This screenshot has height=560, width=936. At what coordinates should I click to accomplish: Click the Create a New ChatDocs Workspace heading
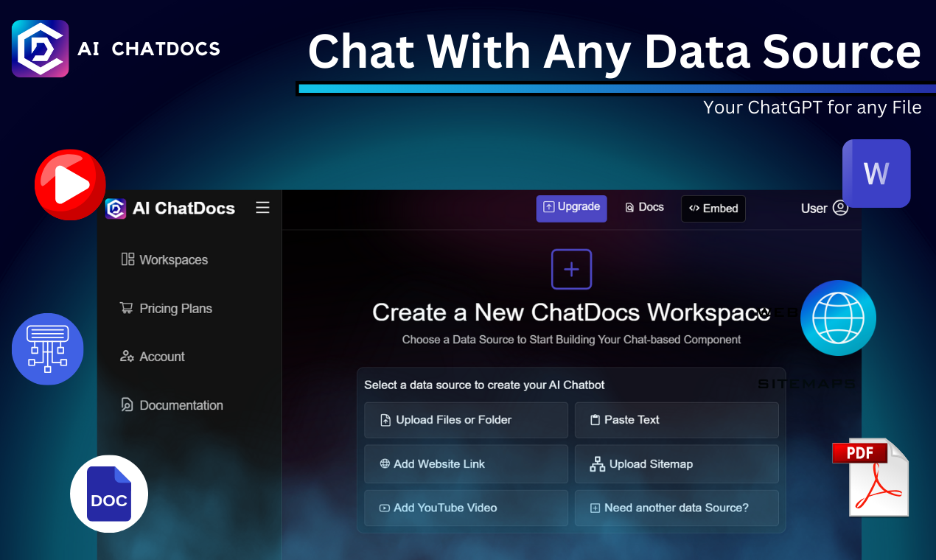point(571,312)
